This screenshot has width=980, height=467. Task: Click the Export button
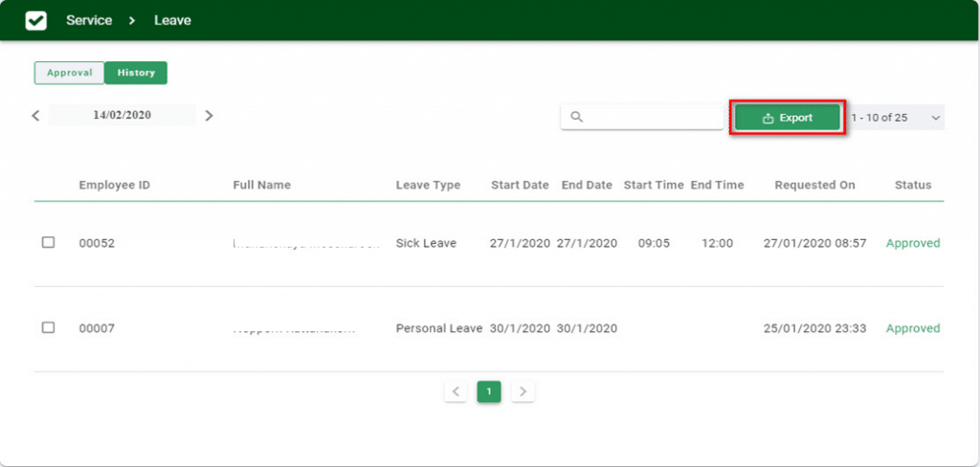[787, 118]
